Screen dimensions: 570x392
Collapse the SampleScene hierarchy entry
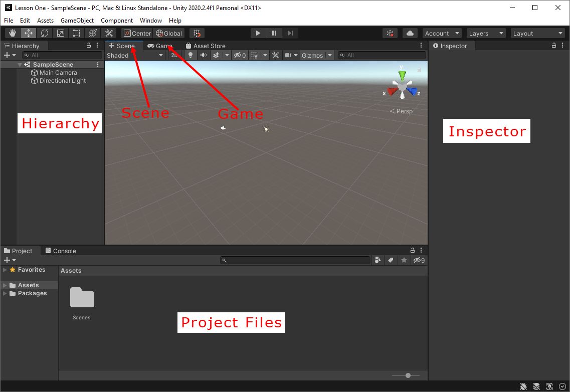(20, 64)
